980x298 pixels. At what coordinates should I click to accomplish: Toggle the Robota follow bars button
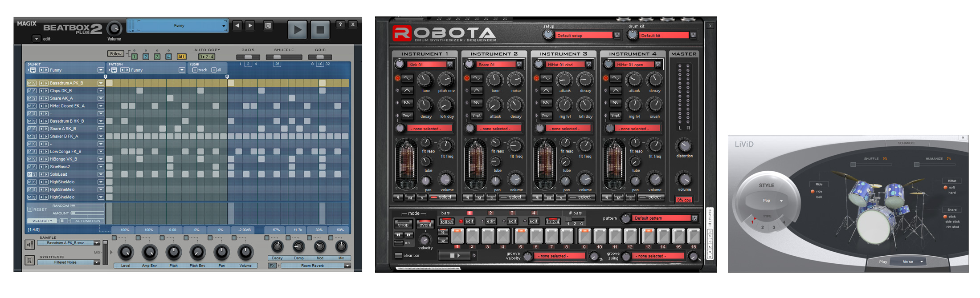446,221
